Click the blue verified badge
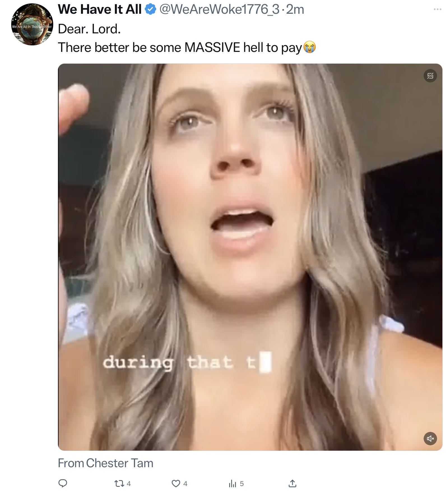 150,10
